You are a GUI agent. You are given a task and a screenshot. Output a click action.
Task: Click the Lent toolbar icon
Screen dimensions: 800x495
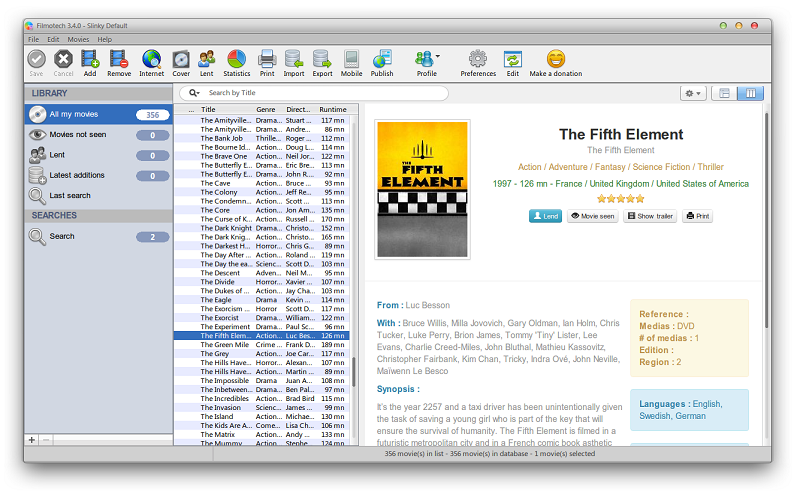coord(207,63)
